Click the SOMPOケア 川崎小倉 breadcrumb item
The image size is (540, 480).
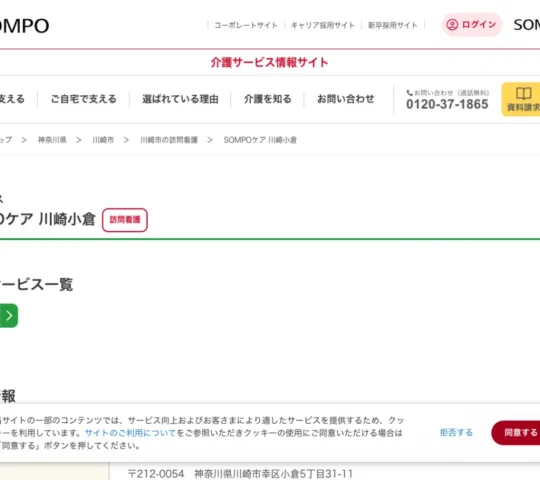coord(260,140)
